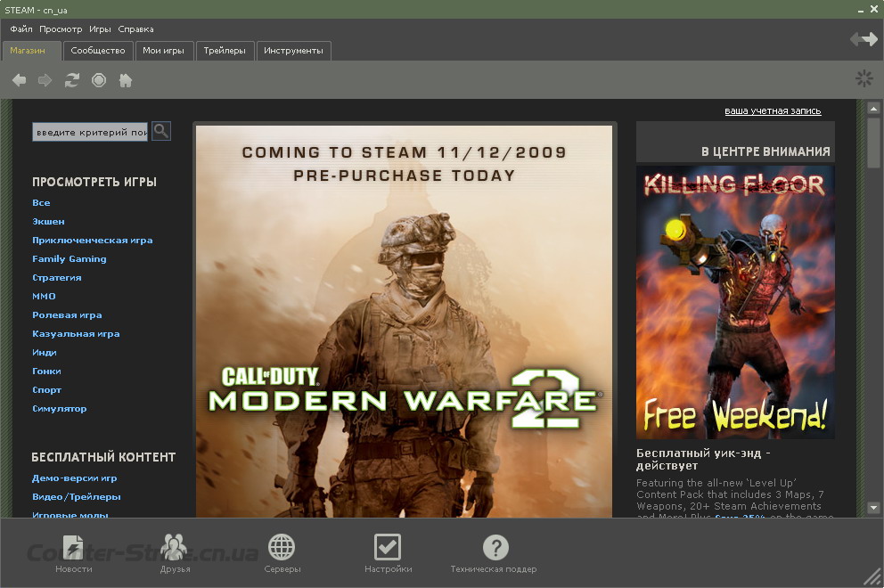The image size is (884, 588).
Task: Browse the Казуальная игра category
Action: point(76,334)
